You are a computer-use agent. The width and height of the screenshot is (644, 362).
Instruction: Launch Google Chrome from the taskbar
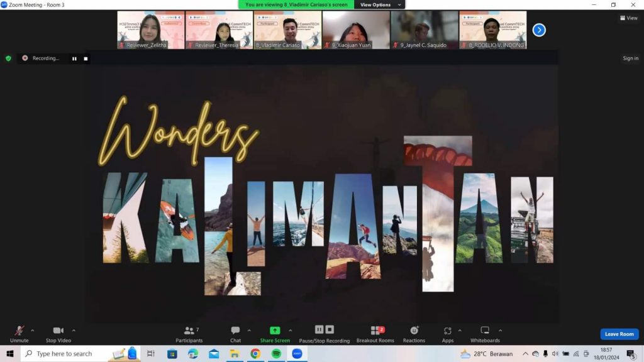255,353
